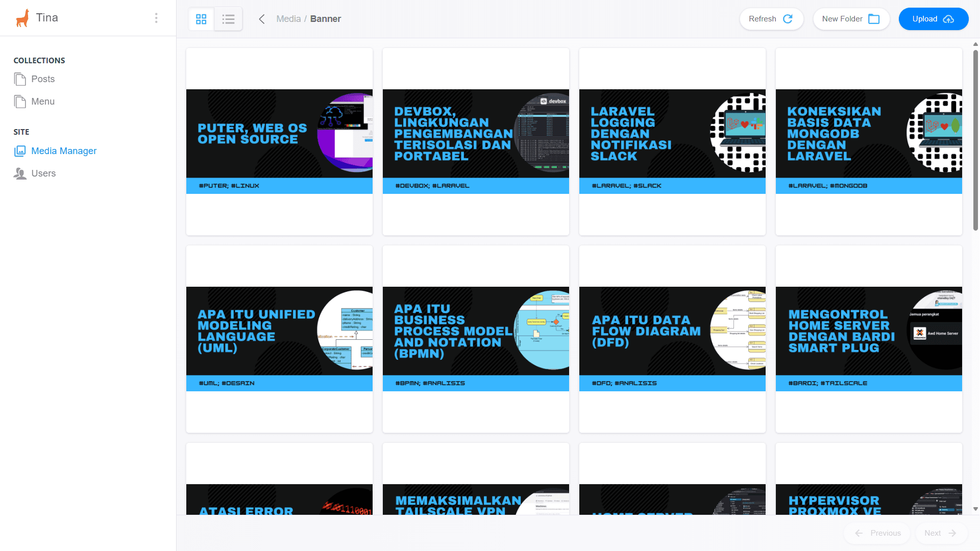Viewport: 980px width, 551px height.
Task: Collapse the SITE section header
Action: pyautogui.click(x=21, y=132)
